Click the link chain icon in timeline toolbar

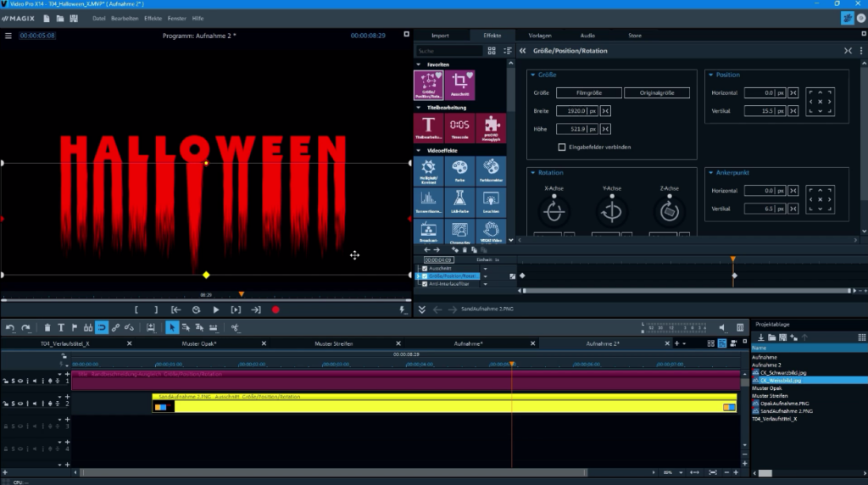[x=115, y=328]
